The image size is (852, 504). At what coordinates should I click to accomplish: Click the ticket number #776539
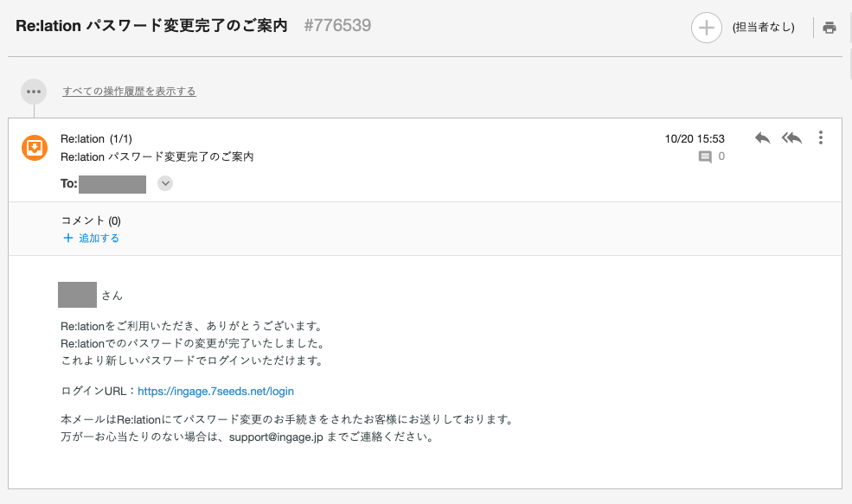[337, 26]
